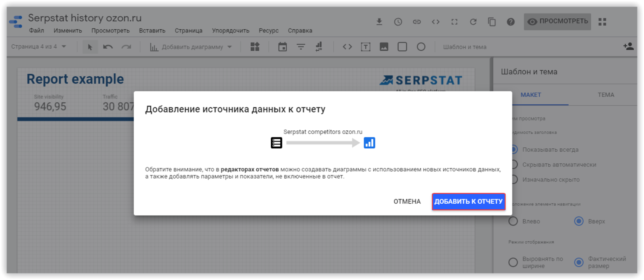Select the rectangle shape tool
The height and width of the screenshot is (280, 644).
(402, 47)
